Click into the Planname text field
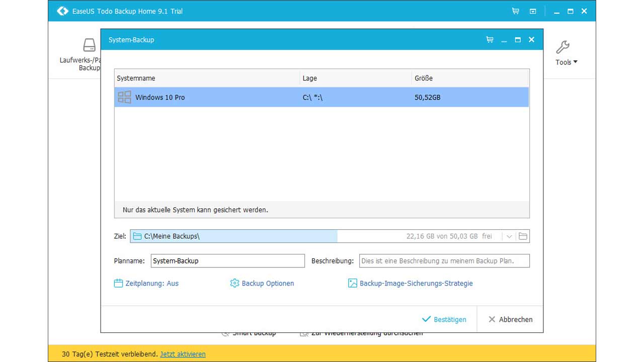Image resolution: width=644 pixels, height=362 pixels. click(x=227, y=261)
